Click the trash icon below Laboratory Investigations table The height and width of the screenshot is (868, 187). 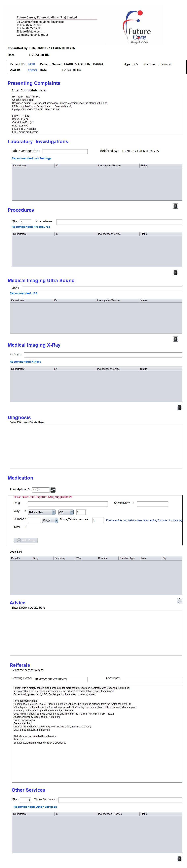pos(175,206)
